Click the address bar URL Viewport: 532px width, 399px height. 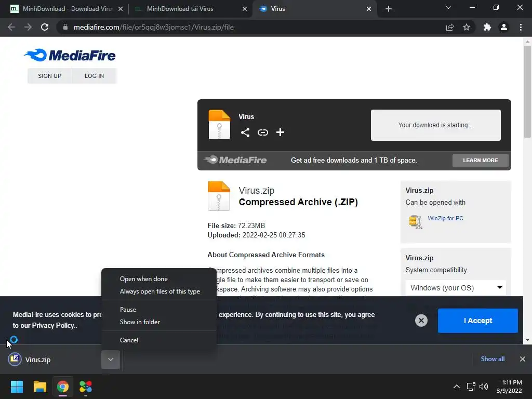[154, 27]
